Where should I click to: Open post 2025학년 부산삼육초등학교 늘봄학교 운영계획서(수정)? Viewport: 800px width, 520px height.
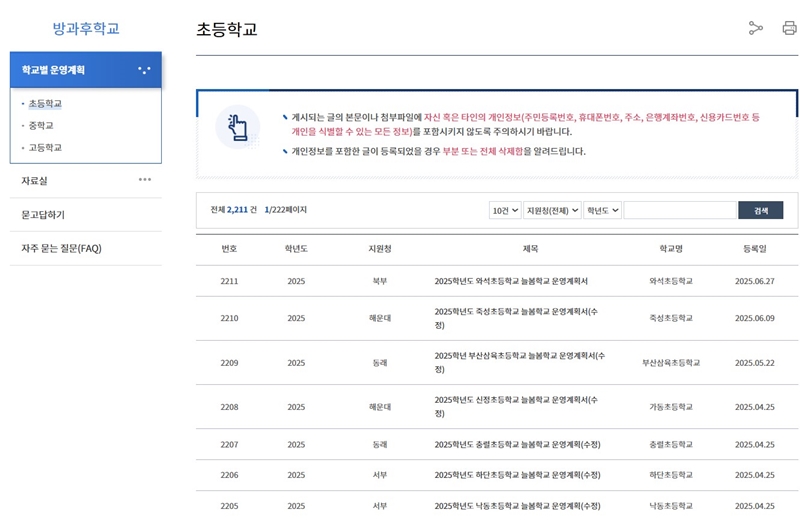point(519,362)
